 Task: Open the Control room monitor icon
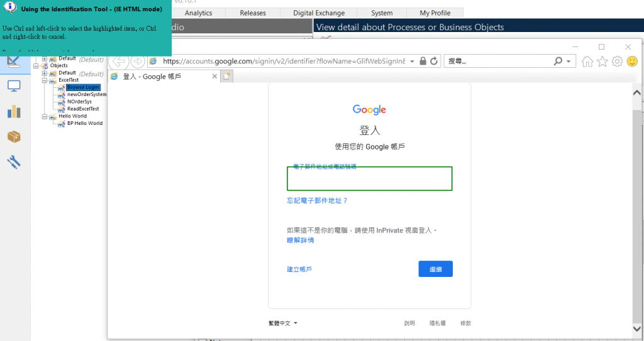pyautogui.click(x=14, y=86)
